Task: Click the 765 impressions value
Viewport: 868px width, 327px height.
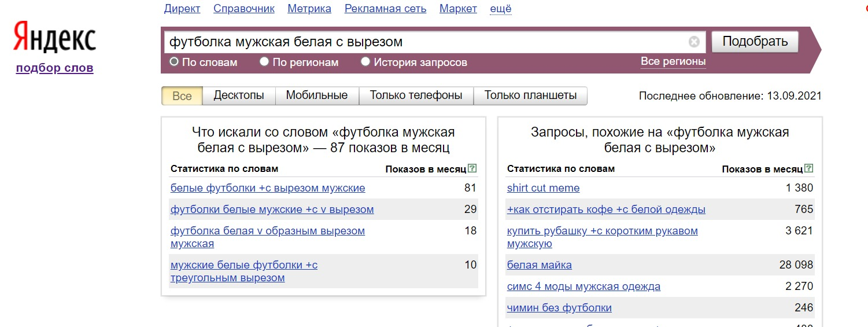Action: point(804,210)
